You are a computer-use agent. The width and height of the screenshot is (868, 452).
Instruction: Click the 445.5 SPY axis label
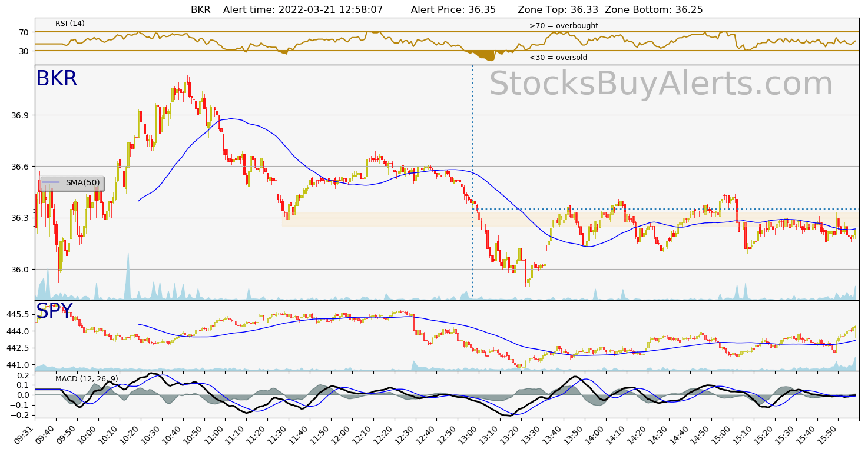click(18, 315)
